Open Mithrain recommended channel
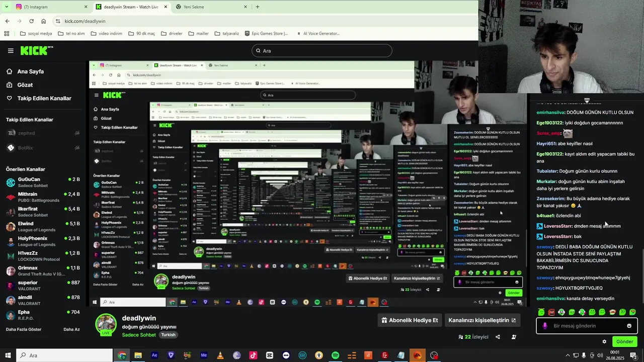Image resolution: width=644 pixels, height=362 pixels. click(x=43, y=197)
